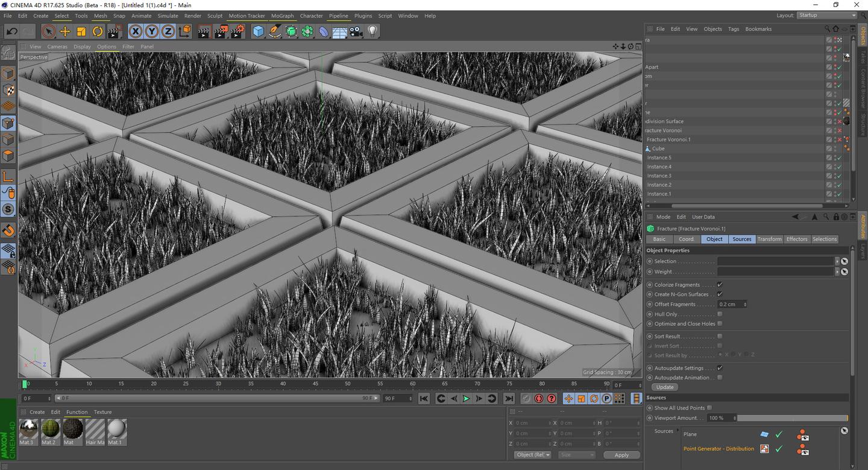Open the Spline Pen tool
The image size is (868, 470).
pyautogui.click(x=275, y=31)
